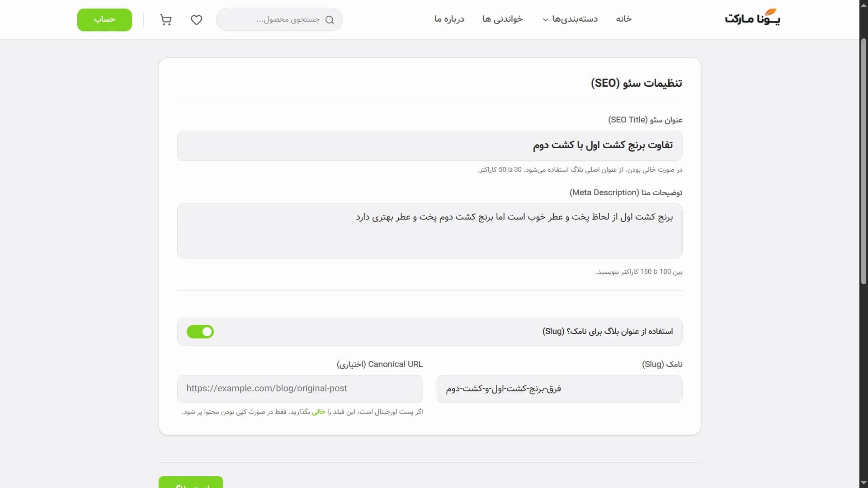Click the تنظیمات سئو (SEO) heading
868x488 pixels.
tap(637, 83)
